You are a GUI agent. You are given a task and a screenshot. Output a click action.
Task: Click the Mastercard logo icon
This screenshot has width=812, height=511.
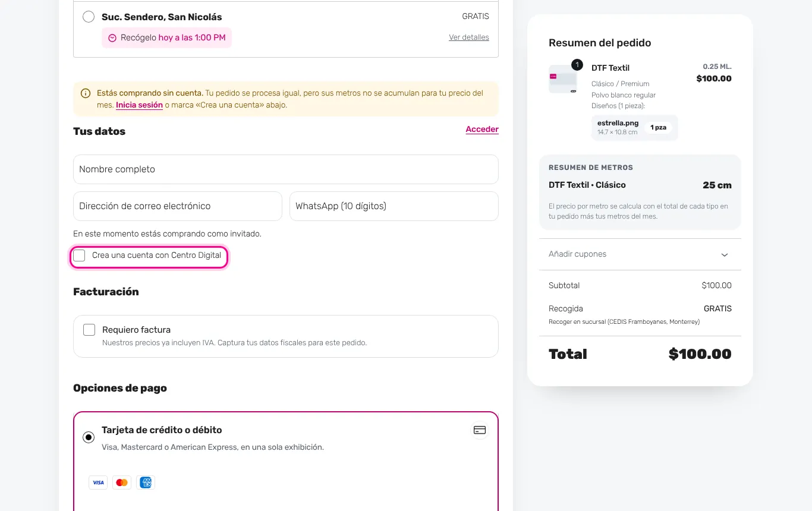pyautogui.click(x=122, y=482)
